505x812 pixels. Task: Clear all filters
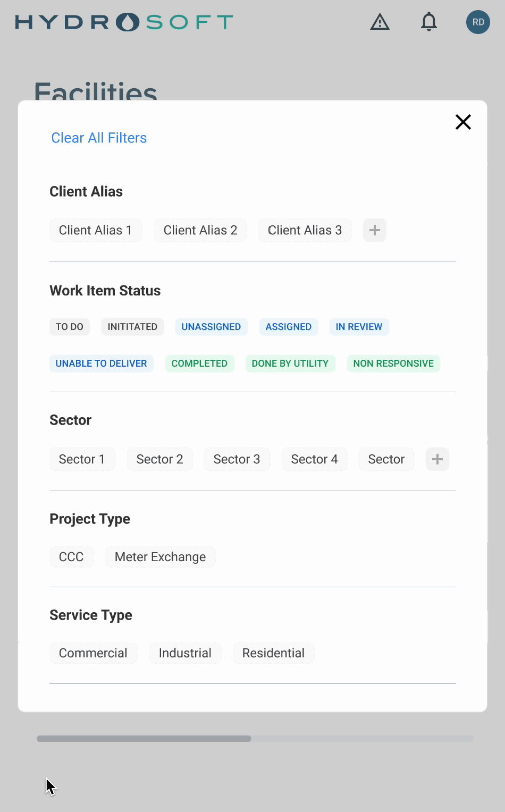(99, 138)
